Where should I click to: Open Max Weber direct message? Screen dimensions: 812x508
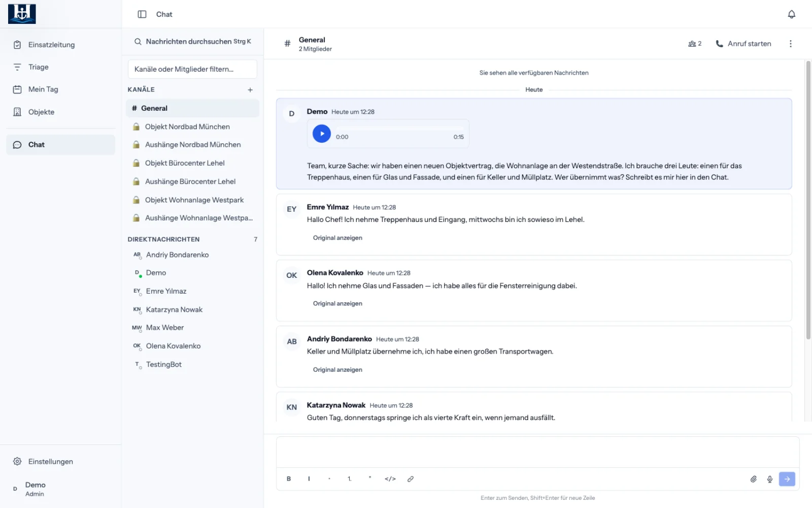[192, 328]
